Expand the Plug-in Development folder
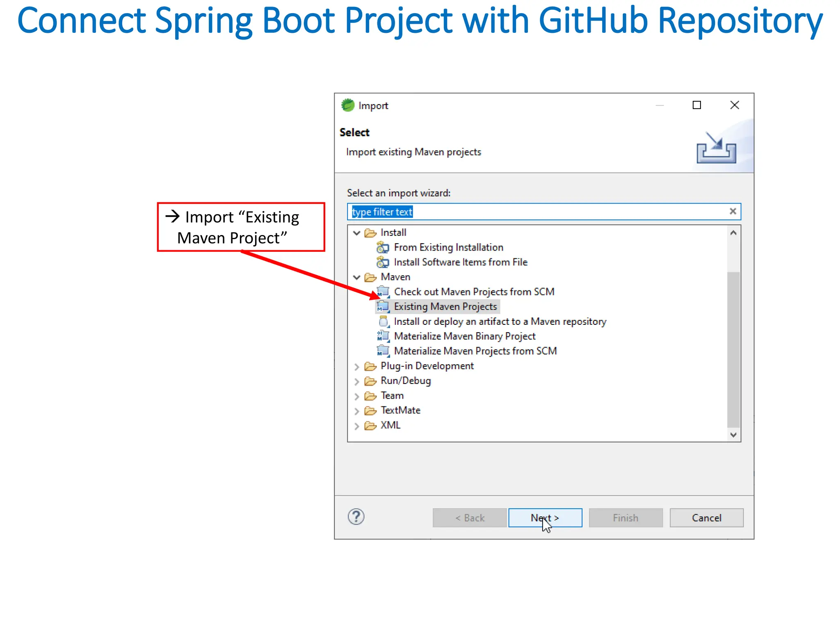This screenshot has width=840, height=630. coord(356,366)
